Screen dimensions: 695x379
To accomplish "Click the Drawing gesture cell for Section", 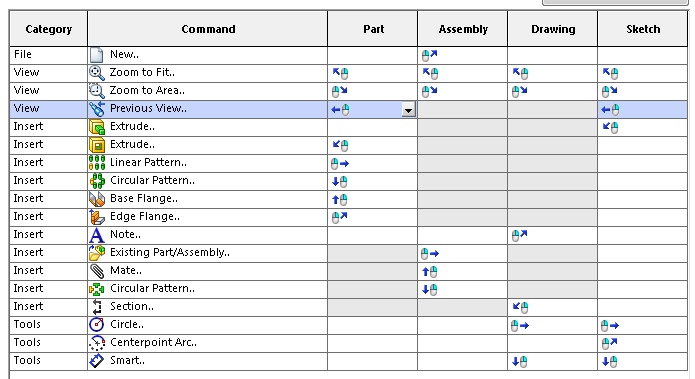I will point(552,307).
